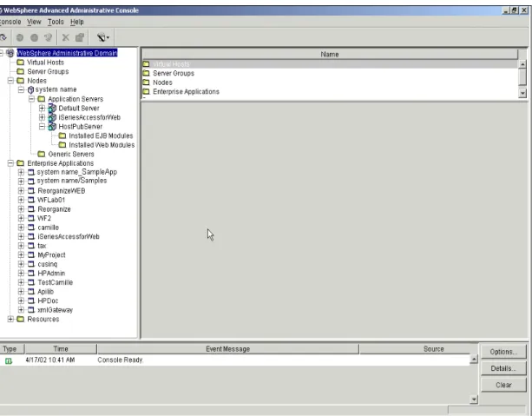Click Name list scrollbar up arrow
This screenshot has height=416, width=532.
522,64
